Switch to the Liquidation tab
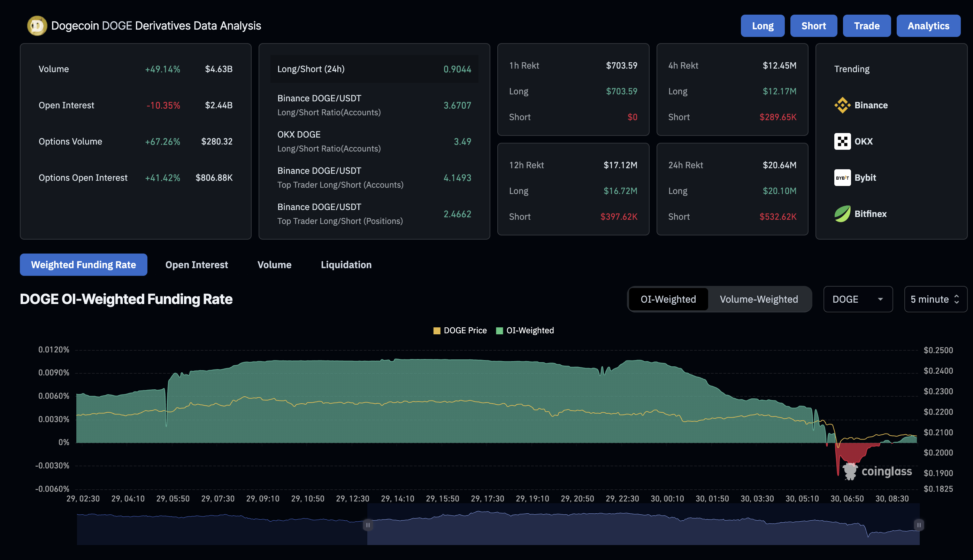 (x=346, y=265)
